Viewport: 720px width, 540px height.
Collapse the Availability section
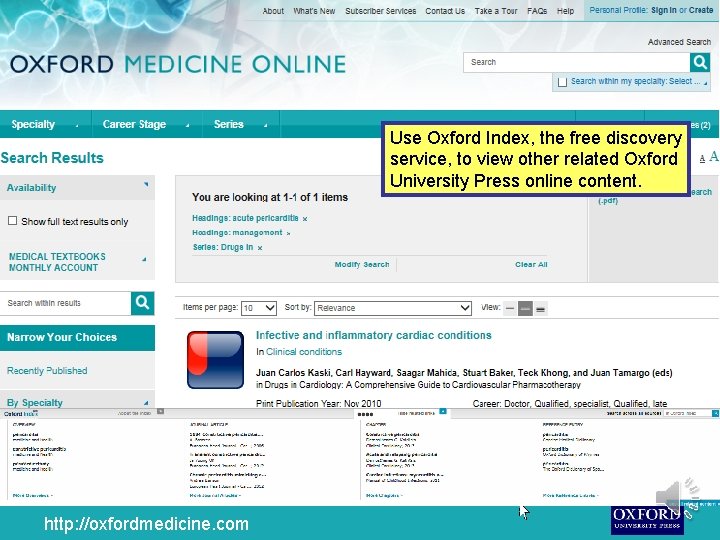coord(146,185)
